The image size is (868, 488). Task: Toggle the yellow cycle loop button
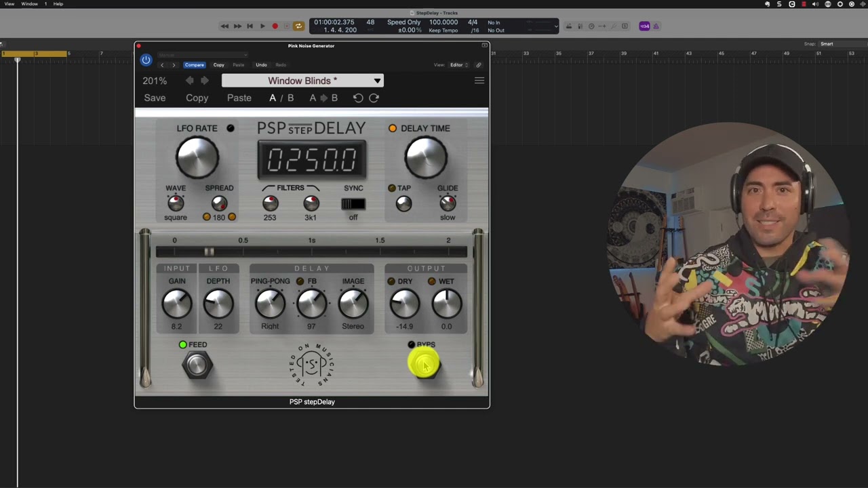(x=298, y=26)
